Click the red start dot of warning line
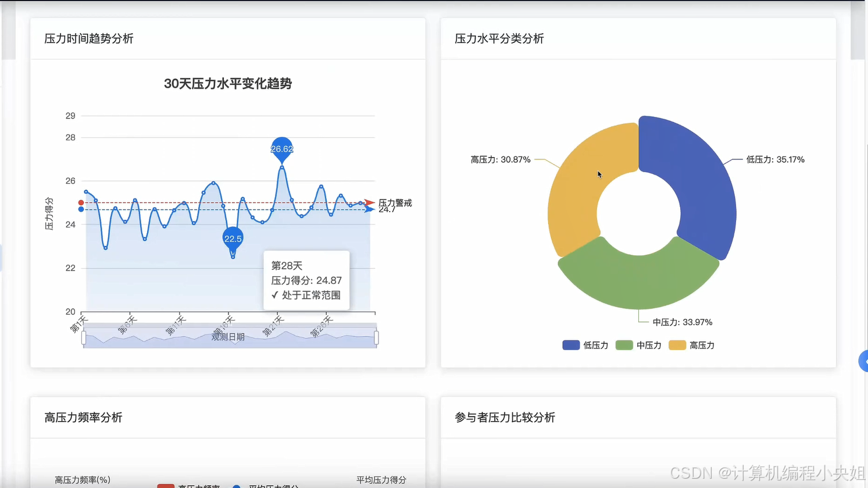 (x=81, y=202)
